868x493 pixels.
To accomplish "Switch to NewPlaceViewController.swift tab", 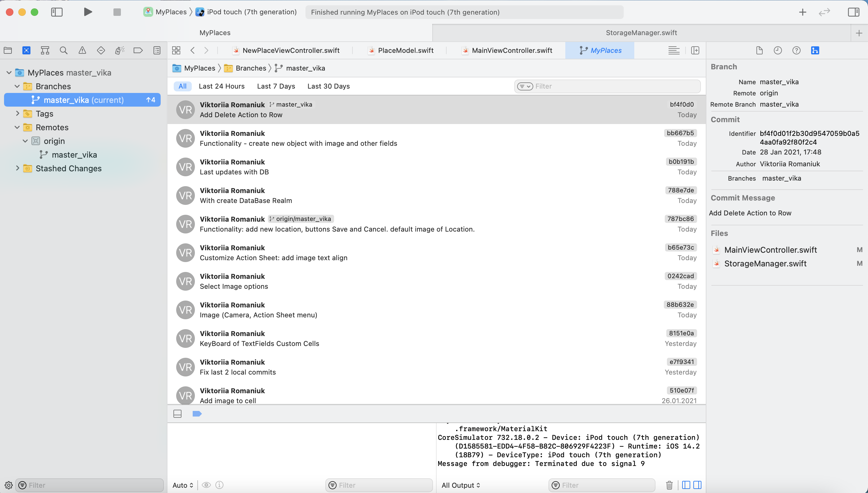I will pyautogui.click(x=286, y=50).
